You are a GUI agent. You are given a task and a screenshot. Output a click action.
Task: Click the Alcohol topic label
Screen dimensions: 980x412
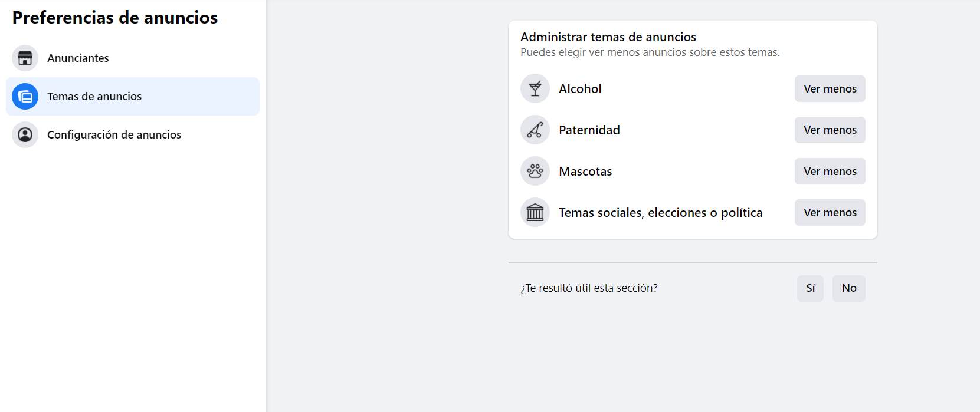pyautogui.click(x=580, y=89)
